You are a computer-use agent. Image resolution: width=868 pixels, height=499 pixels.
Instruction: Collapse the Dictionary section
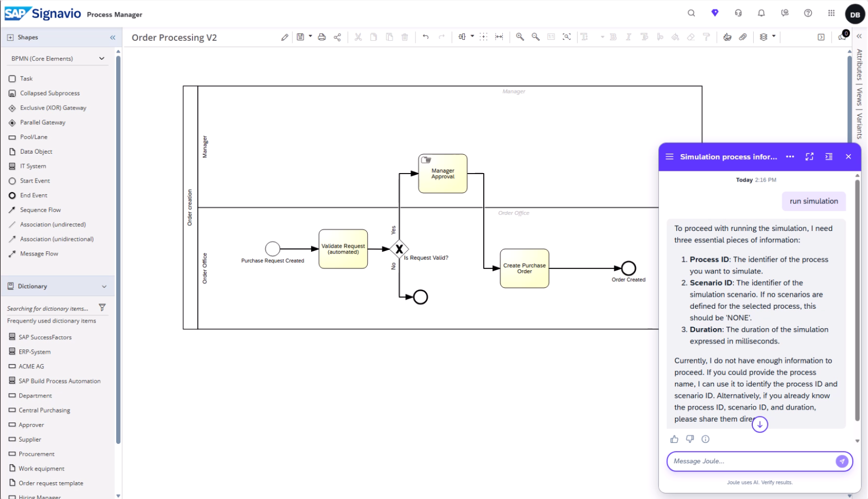[104, 286]
